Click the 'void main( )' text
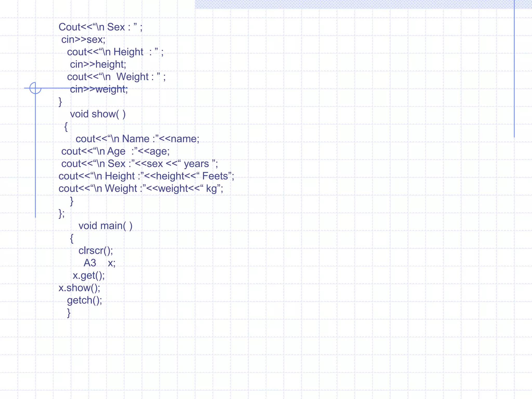 tap(105, 226)
